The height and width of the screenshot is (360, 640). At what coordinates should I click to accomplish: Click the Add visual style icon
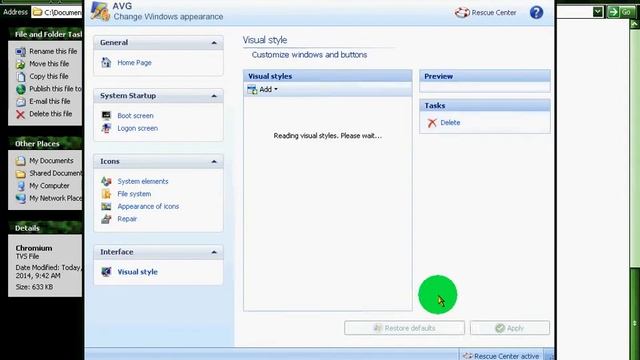tap(252, 89)
